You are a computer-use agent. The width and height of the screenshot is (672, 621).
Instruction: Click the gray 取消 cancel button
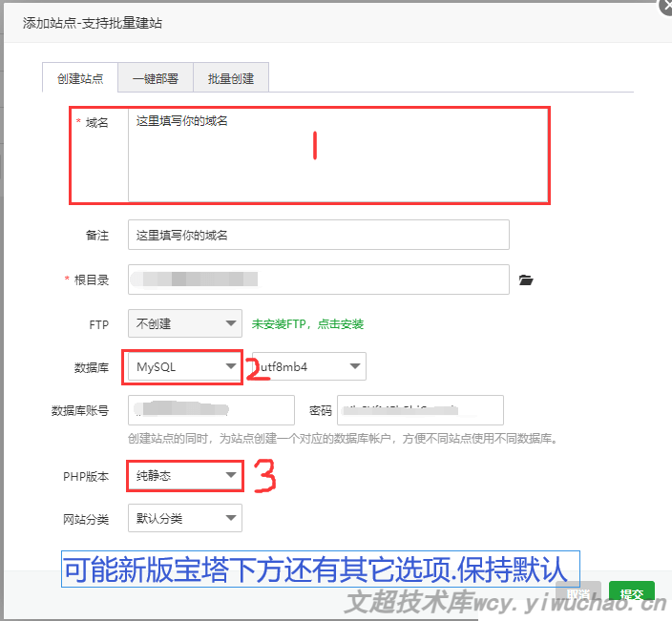click(x=578, y=593)
